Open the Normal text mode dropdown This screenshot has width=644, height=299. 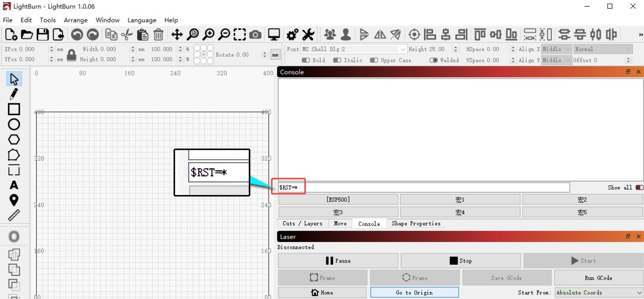[x=603, y=49]
